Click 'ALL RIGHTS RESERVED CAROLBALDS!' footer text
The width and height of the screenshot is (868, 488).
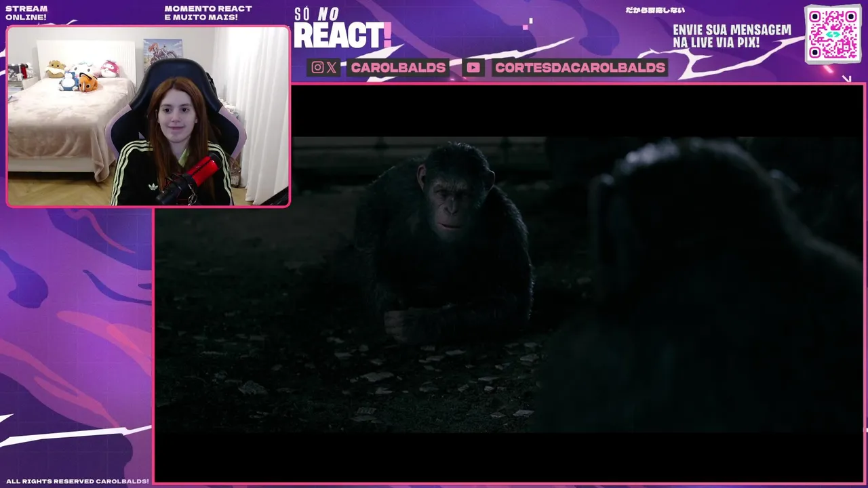click(x=77, y=481)
